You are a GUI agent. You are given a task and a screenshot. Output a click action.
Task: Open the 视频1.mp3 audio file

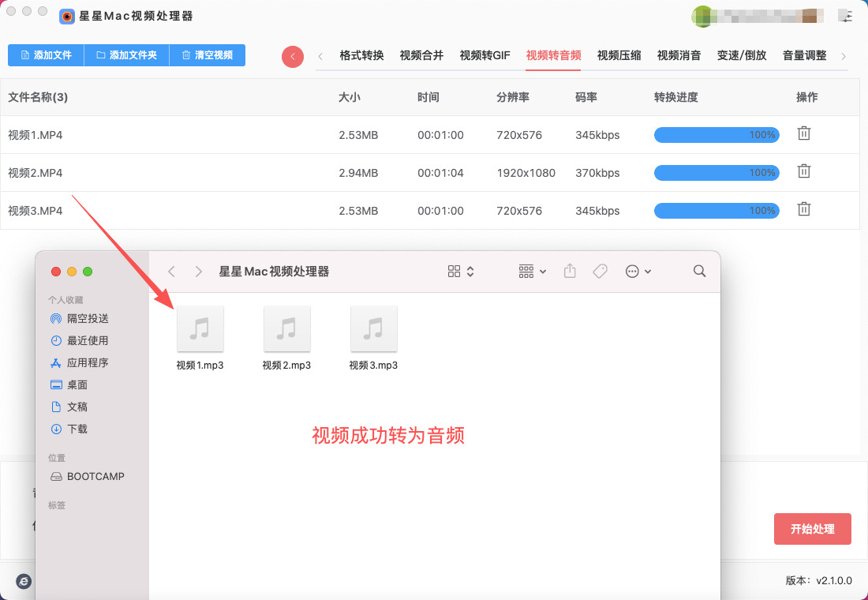click(x=200, y=329)
